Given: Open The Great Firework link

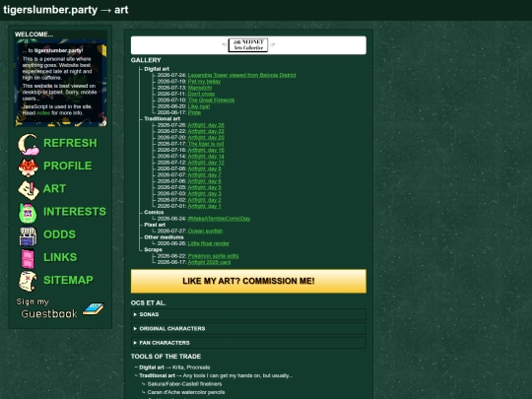Looking at the screenshot, I should pos(211,100).
